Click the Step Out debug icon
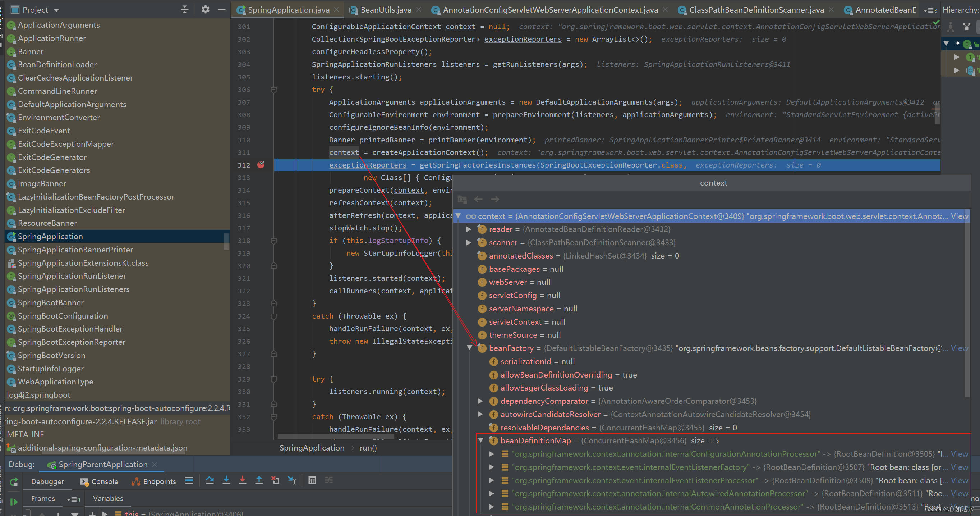The image size is (980, 516). coord(259,481)
